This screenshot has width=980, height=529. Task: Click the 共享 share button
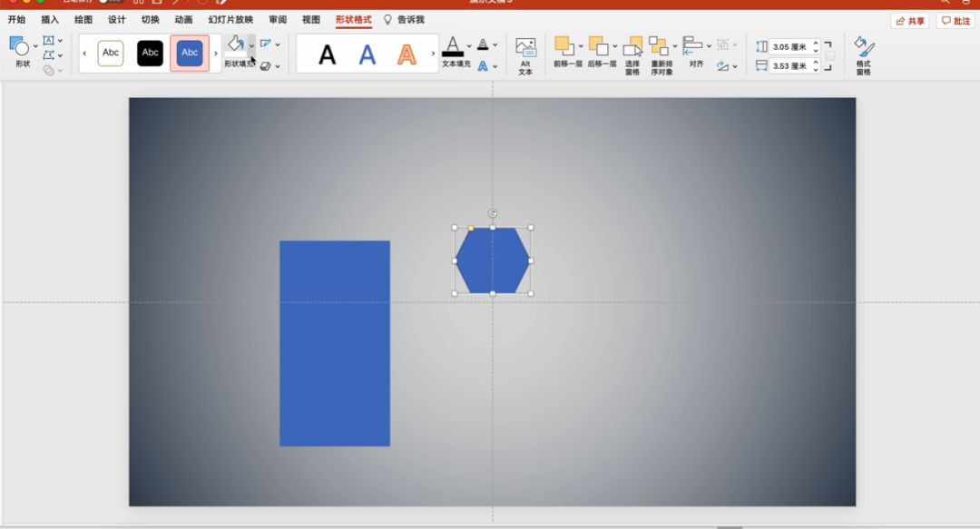[909, 21]
